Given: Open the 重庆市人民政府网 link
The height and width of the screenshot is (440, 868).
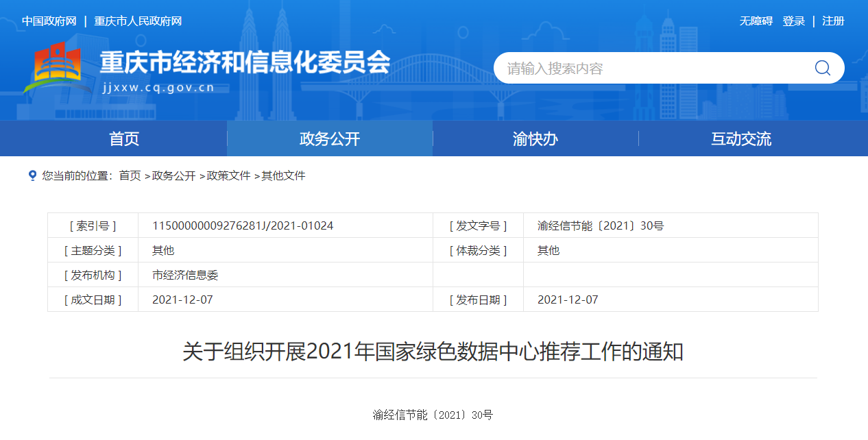Looking at the screenshot, I should 138,21.
